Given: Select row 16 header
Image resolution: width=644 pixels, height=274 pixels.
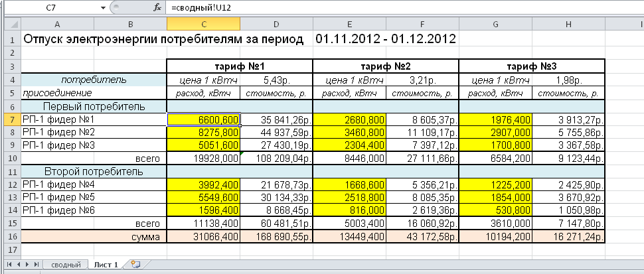Looking at the screenshot, I should tap(11, 236).
